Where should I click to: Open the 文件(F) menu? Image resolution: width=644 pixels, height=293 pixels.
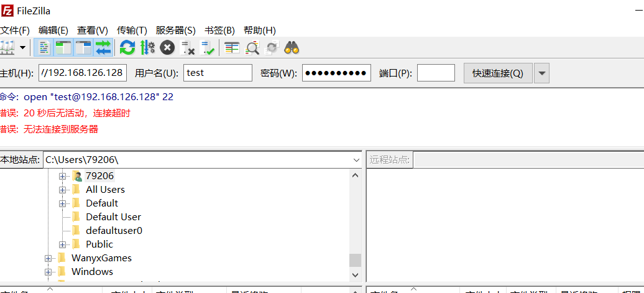pyautogui.click(x=15, y=30)
